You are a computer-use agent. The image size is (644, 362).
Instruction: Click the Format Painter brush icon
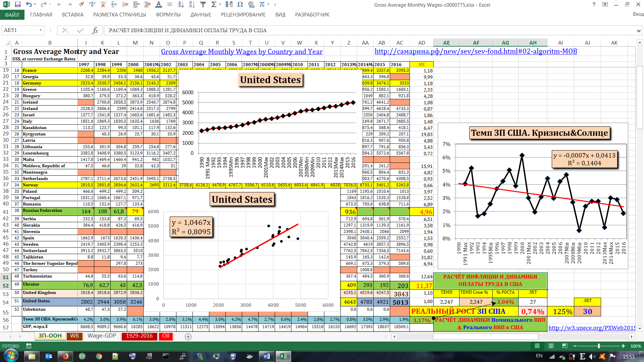pos(81,5)
